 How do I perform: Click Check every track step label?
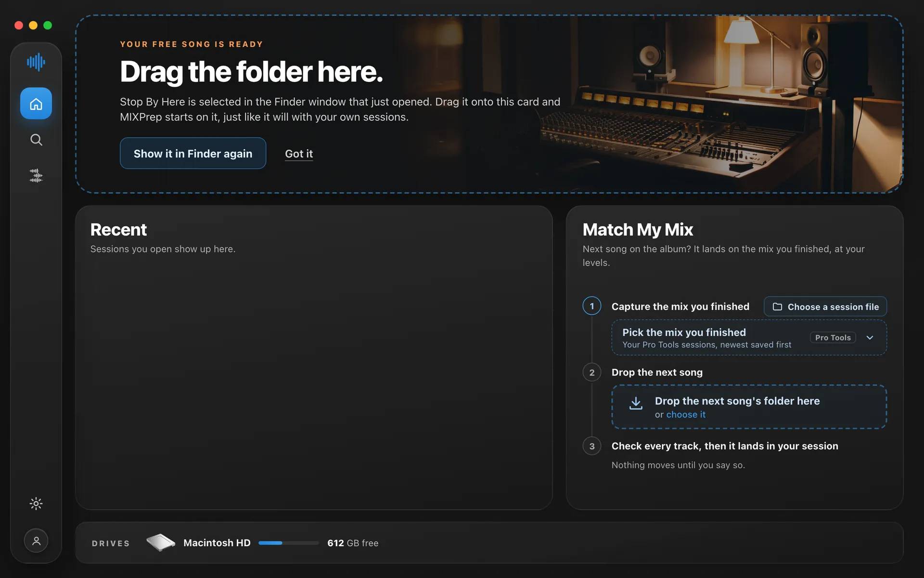coord(725,446)
